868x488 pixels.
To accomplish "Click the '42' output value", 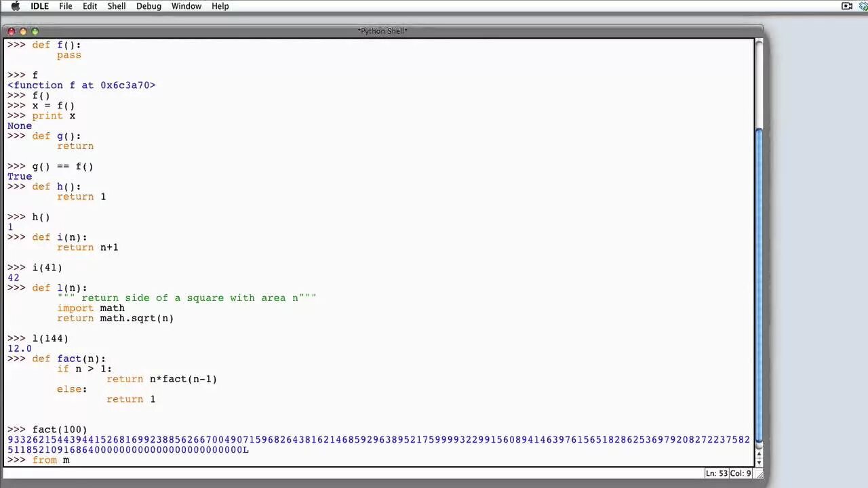I will tap(13, 277).
